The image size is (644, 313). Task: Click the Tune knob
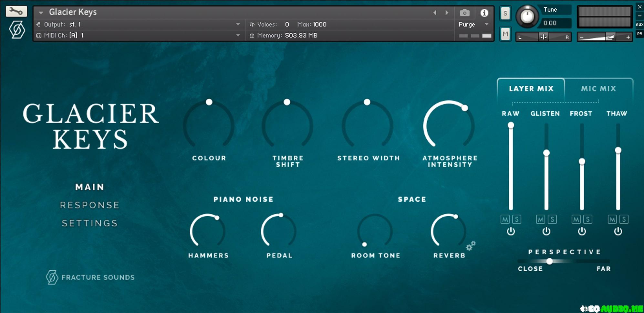coord(527,16)
